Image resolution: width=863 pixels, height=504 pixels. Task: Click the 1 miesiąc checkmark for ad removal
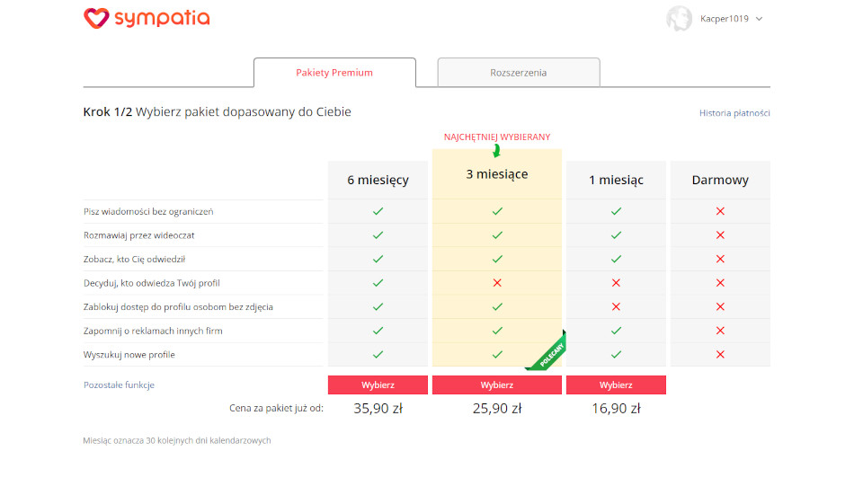tap(616, 331)
